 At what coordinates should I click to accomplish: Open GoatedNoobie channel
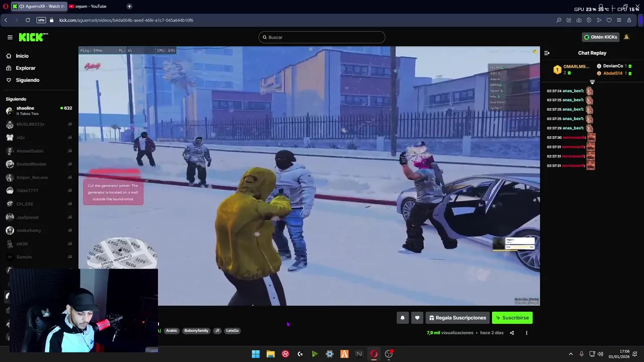(x=39, y=164)
